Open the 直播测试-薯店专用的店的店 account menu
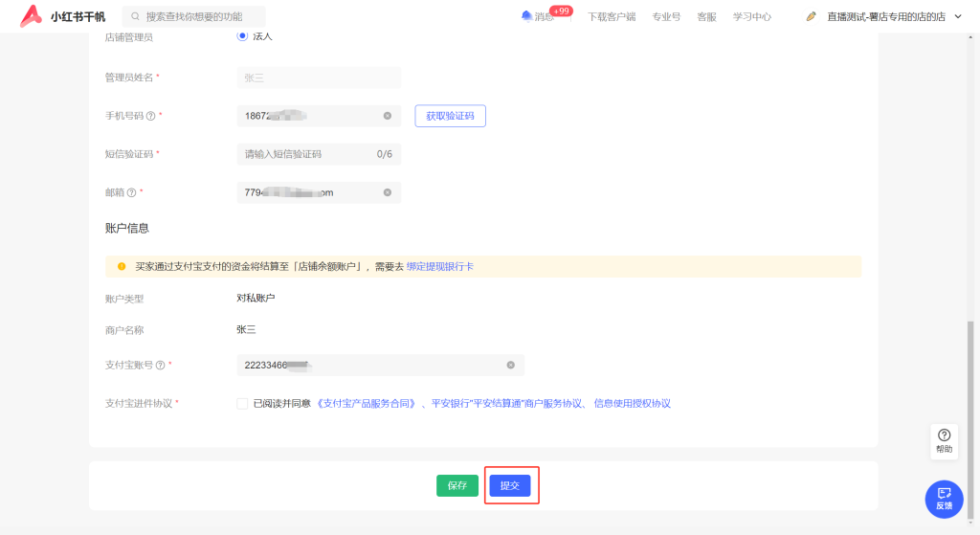 coord(886,17)
